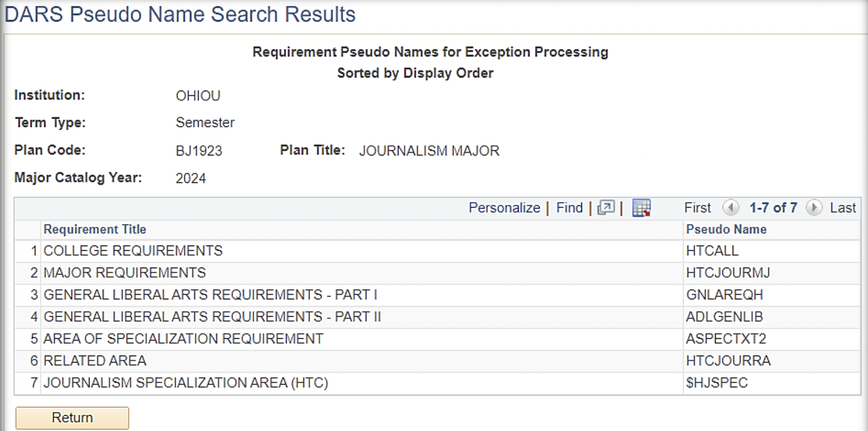
Task: Click the next page arrow
Action: pyautogui.click(x=814, y=208)
